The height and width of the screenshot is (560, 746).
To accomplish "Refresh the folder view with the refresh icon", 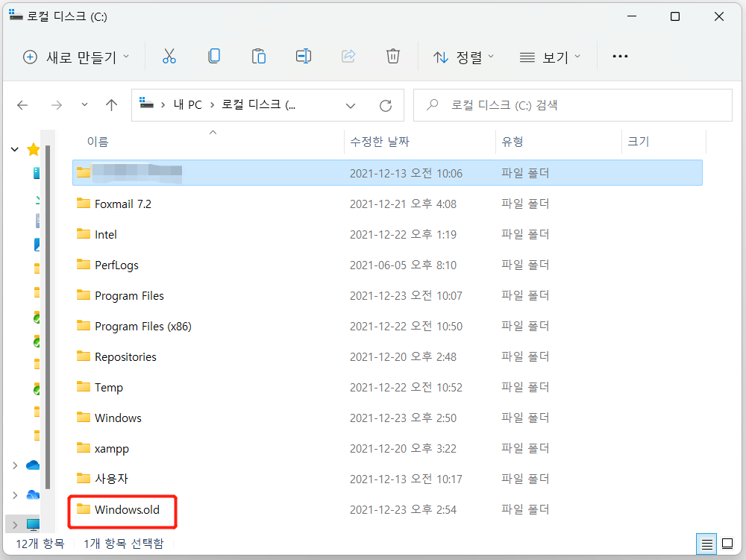I will pos(386,104).
